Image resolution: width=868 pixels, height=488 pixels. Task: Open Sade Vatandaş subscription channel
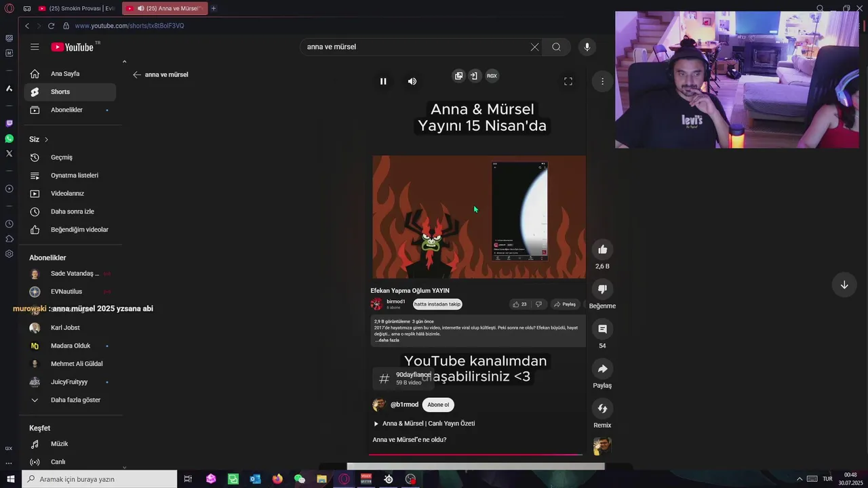pos(70,274)
